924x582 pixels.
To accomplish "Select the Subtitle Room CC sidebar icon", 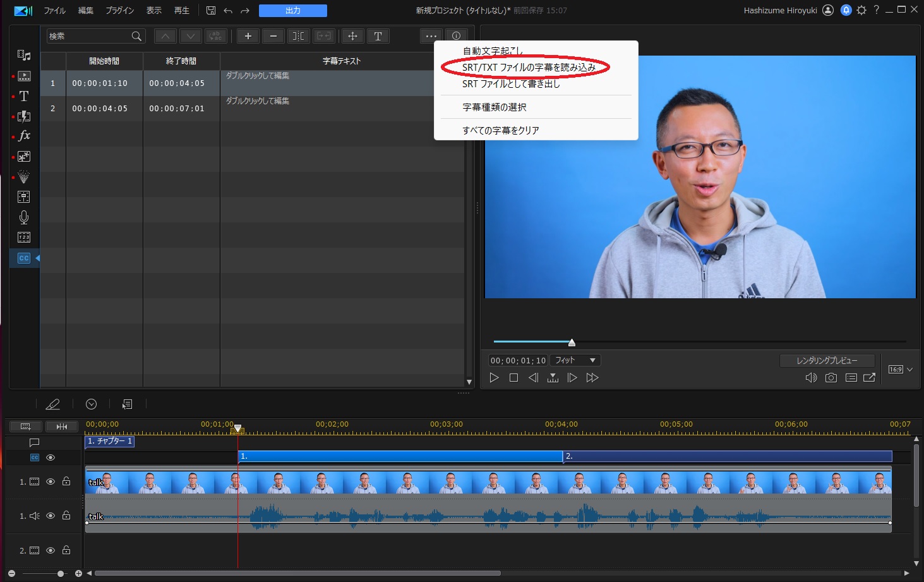I will coord(24,258).
